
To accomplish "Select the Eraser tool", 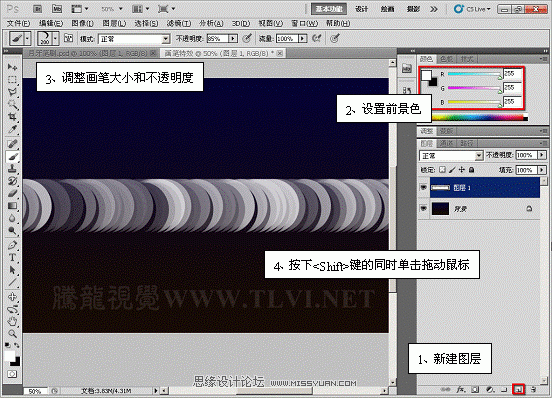I will [12, 194].
